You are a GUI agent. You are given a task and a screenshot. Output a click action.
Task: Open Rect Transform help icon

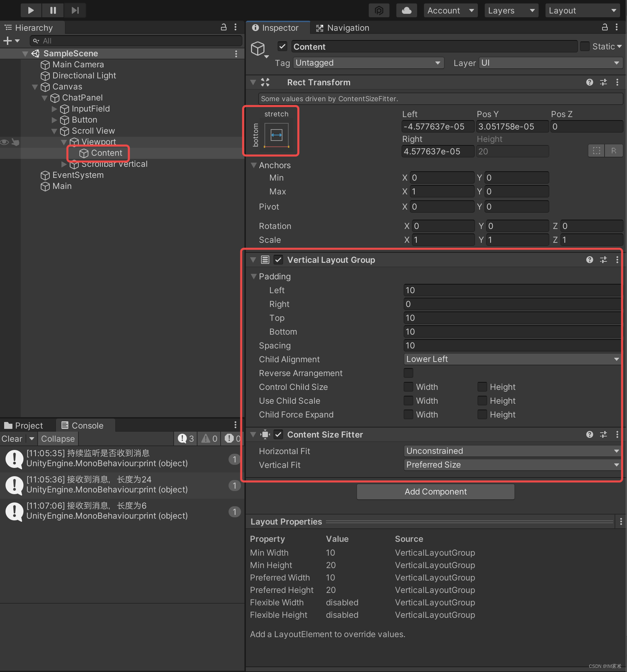[590, 82]
